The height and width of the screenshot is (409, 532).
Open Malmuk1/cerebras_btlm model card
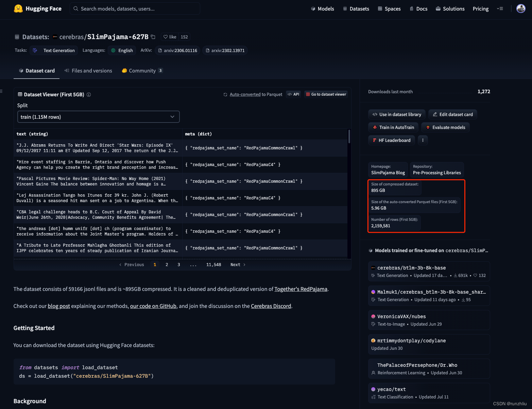[x=429, y=296]
